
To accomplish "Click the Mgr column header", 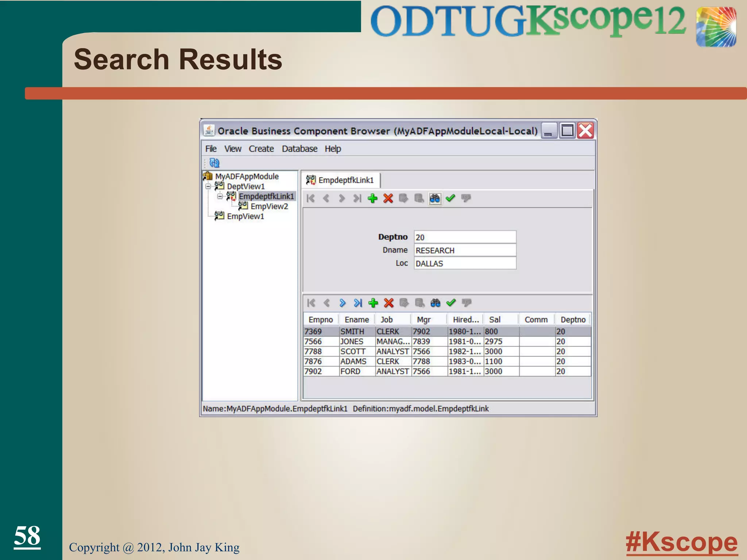I will click(x=429, y=320).
